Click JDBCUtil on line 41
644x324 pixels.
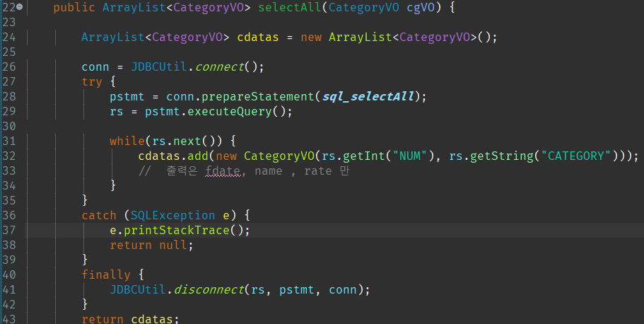[138, 289]
